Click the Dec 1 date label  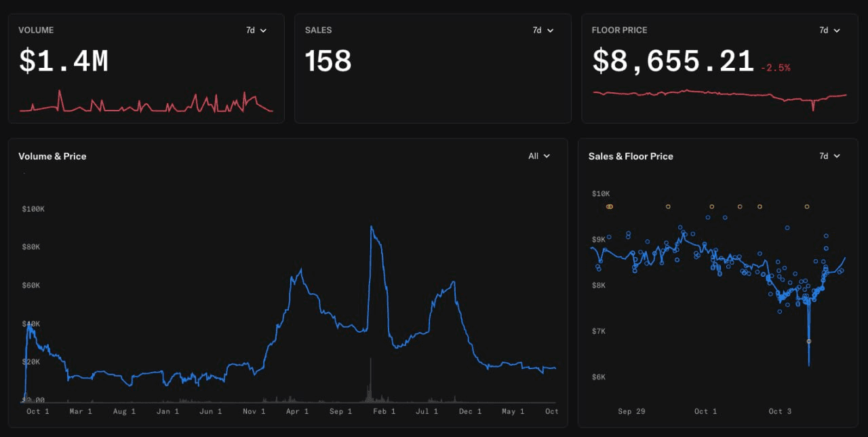470,411
